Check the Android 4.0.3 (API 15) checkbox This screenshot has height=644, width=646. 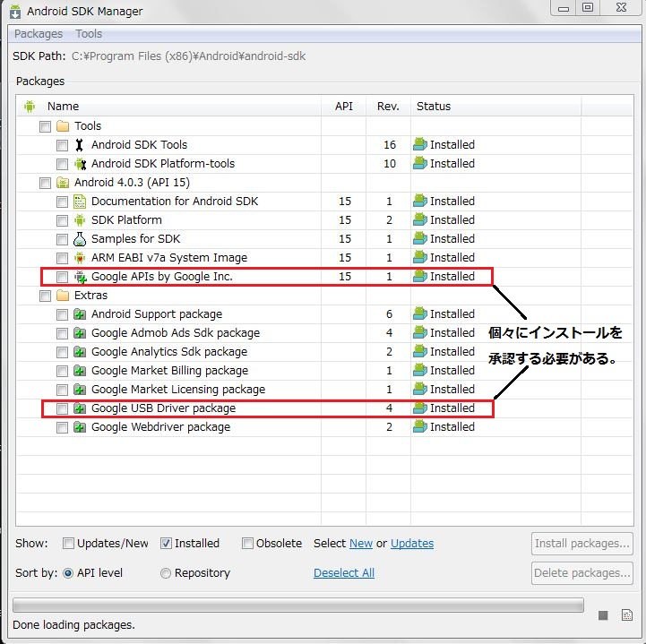46,183
